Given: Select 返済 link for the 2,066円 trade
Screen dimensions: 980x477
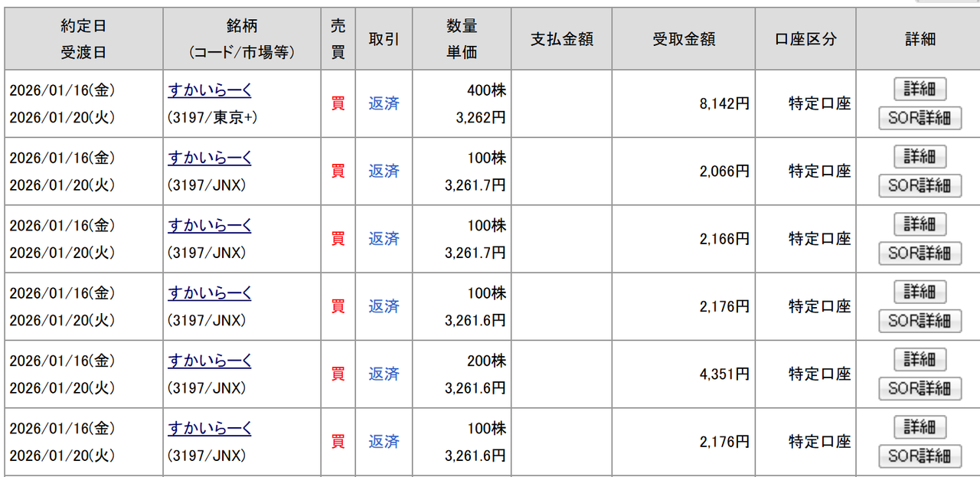Looking at the screenshot, I should pyautogui.click(x=384, y=171).
